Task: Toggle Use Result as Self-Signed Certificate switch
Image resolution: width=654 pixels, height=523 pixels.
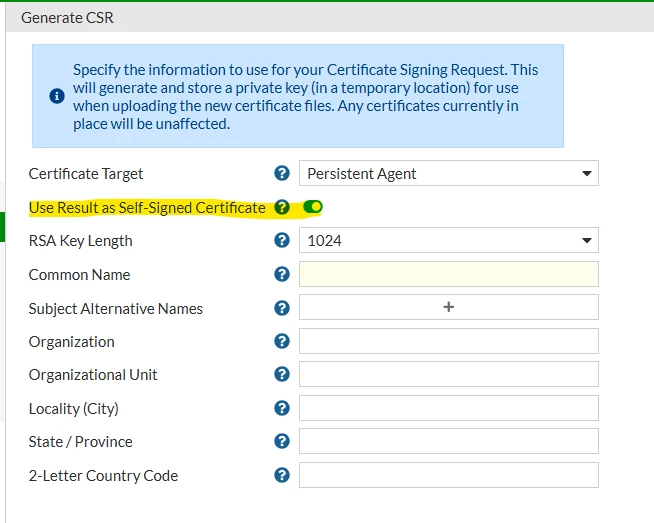Action: coord(313,207)
